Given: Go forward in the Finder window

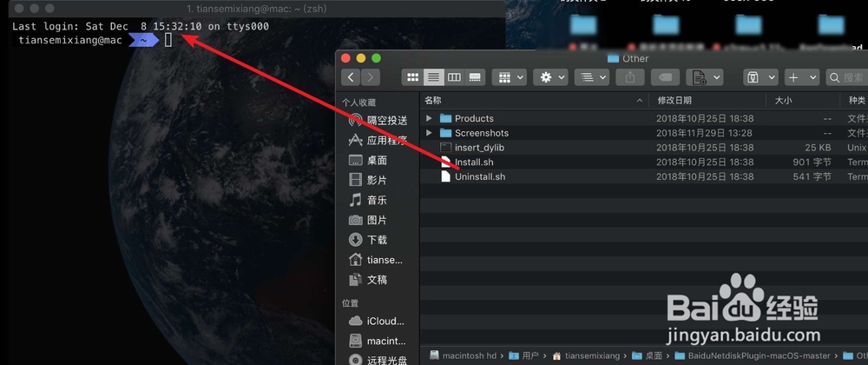Looking at the screenshot, I should point(371,77).
